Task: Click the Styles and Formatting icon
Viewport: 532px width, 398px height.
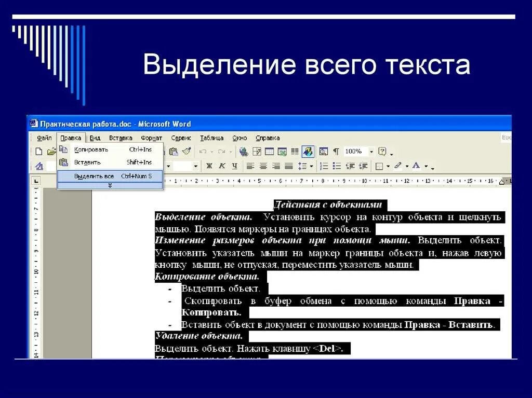Action: click(x=39, y=166)
